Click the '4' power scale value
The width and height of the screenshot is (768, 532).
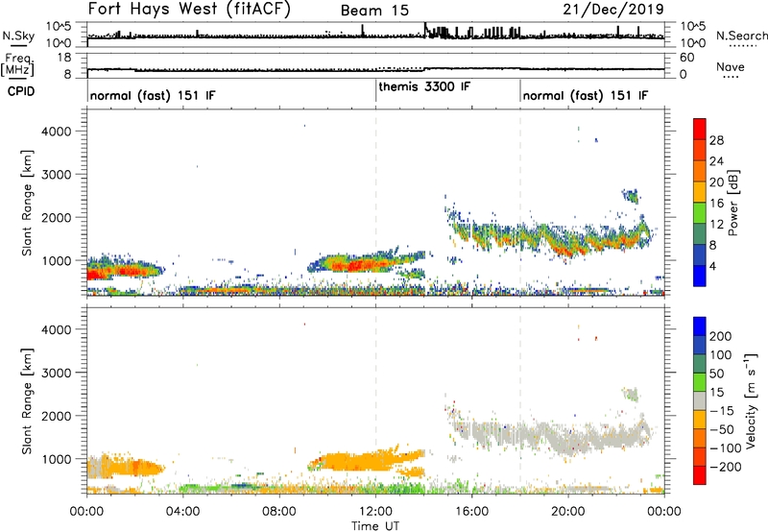[x=712, y=266]
